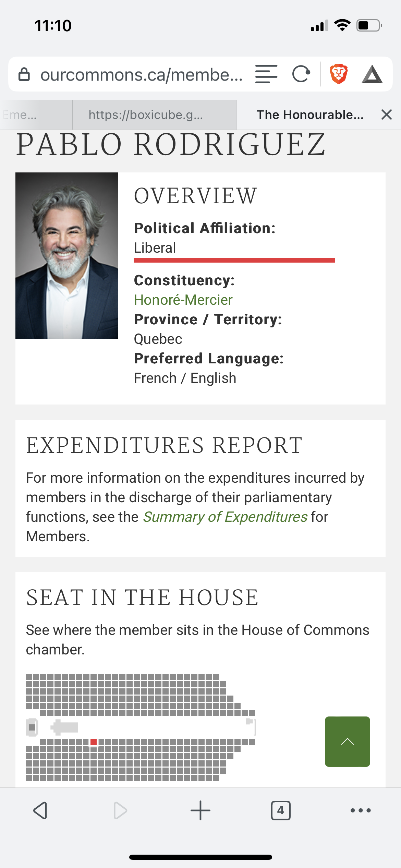Tap the ourcommons.ca address field
The height and width of the screenshot is (868, 401).
tap(141, 74)
